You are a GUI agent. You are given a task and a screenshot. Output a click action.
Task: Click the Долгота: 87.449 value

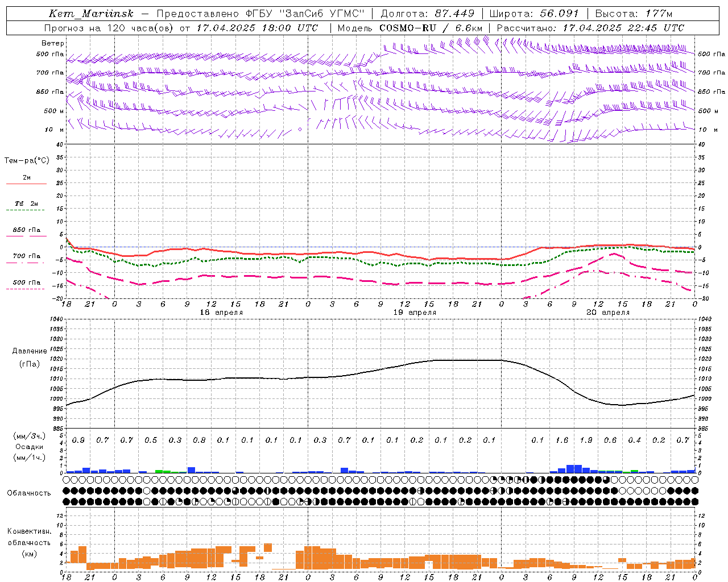(427, 14)
